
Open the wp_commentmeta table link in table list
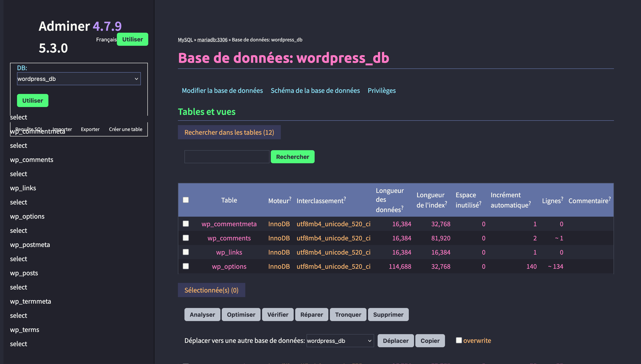[229, 224]
